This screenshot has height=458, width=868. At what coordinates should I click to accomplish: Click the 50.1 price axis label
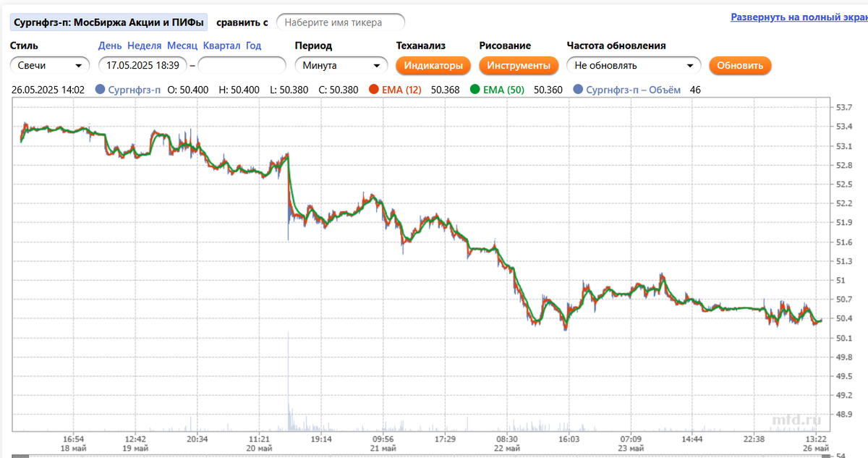[x=845, y=338]
